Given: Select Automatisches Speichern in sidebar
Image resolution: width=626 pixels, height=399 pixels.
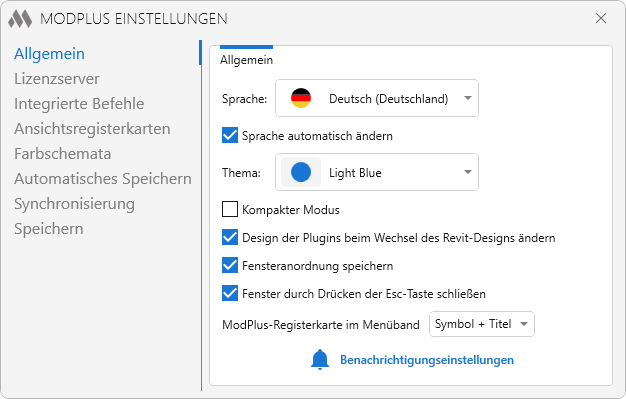Looking at the screenshot, I should pyautogui.click(x=103, y=179).
